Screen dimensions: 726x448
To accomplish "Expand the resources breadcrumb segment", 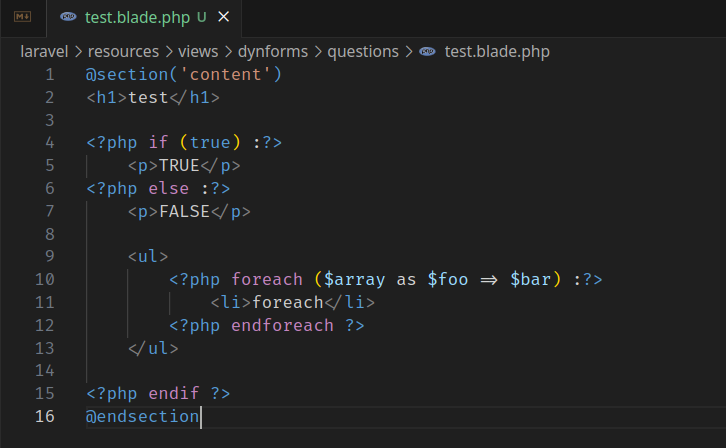I will tap(123, 52).
